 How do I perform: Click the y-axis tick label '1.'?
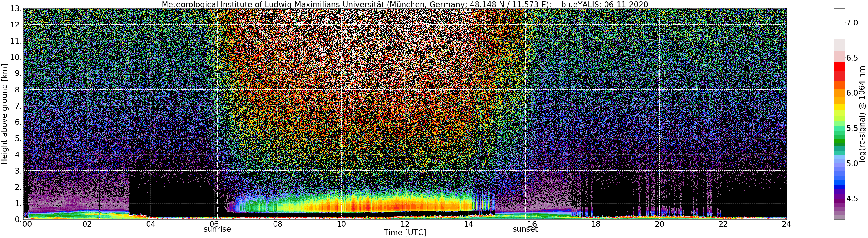pos(18,203)
